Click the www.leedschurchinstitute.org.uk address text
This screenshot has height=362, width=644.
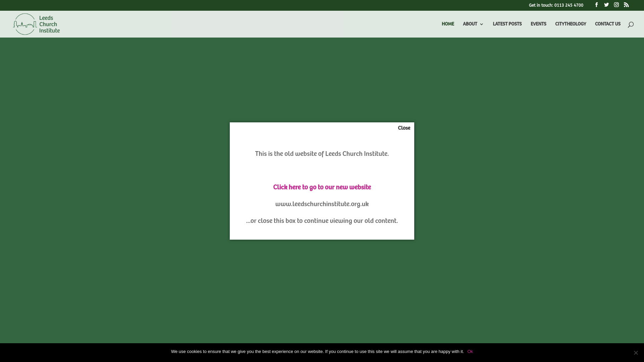pos(322,204)
